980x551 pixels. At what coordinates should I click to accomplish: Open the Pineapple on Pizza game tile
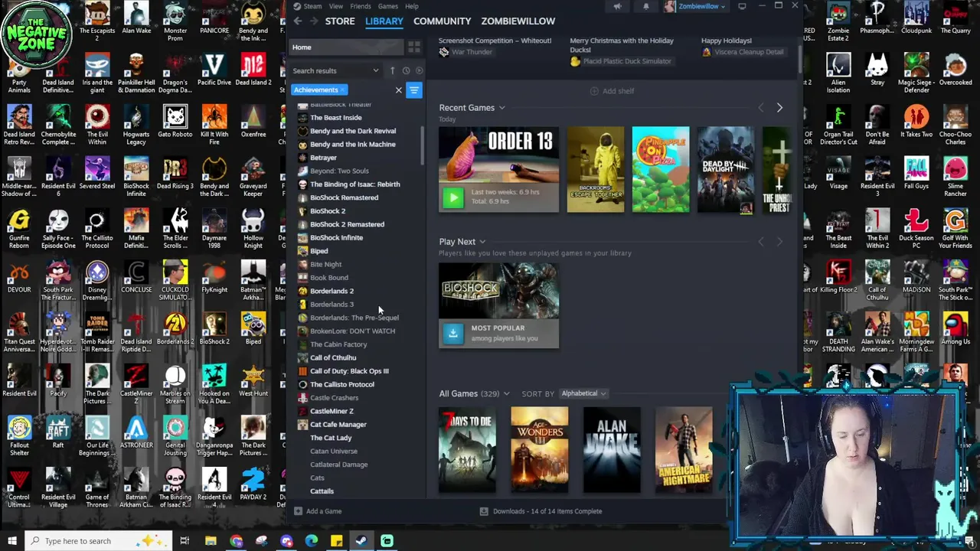coord(661,170)
